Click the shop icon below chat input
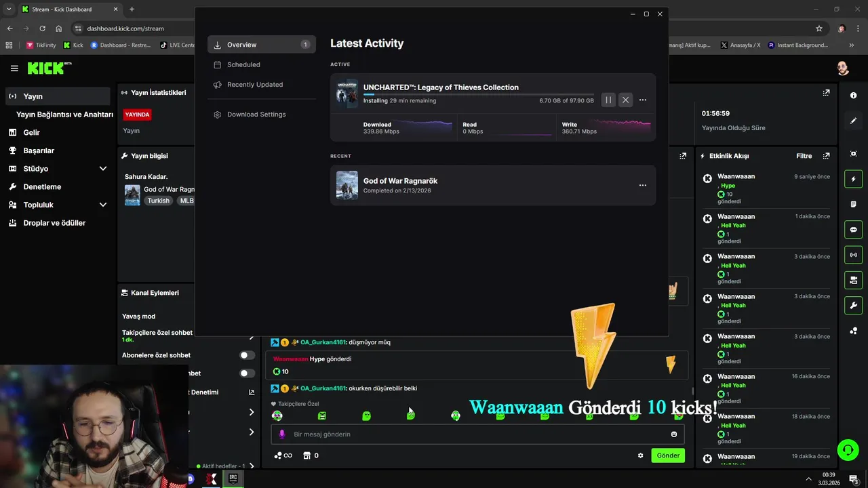Viewport: 868px width, 488px height. (x=307, y=455)
